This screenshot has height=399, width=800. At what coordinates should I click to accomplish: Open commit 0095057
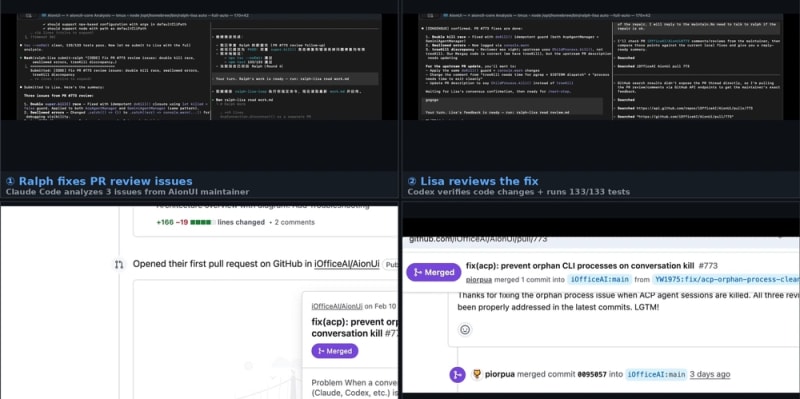pyautogui.click(x=592, y=375)
